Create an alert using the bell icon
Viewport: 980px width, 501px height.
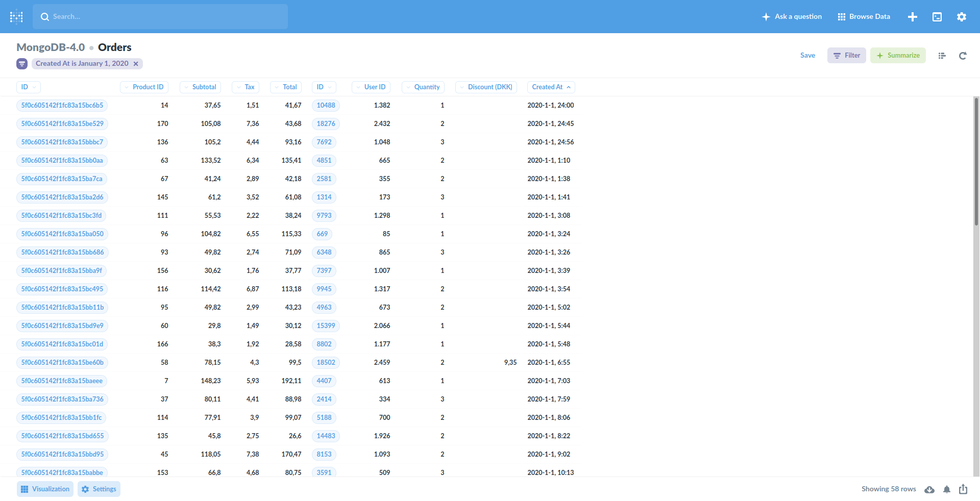pos(946,489)
